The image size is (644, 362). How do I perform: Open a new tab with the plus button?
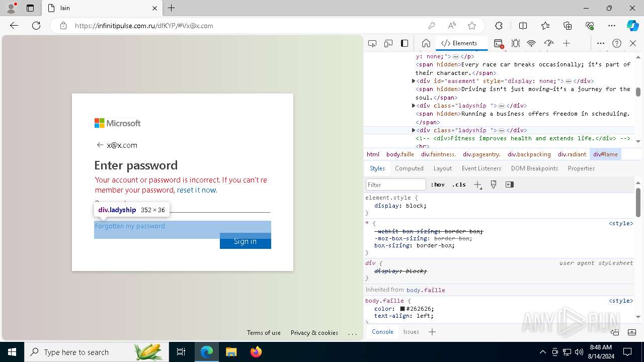(x=172, y=8)
